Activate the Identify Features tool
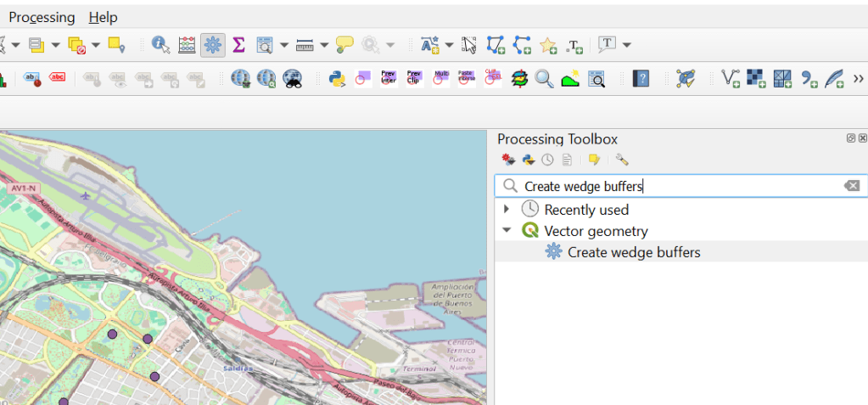 (x=160, y=45)
